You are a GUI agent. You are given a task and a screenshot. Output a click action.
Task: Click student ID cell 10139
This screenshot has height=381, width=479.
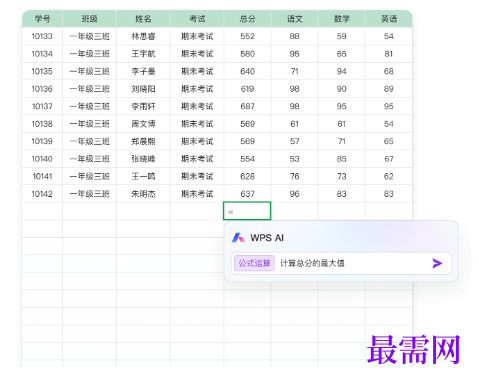[42, 141]
